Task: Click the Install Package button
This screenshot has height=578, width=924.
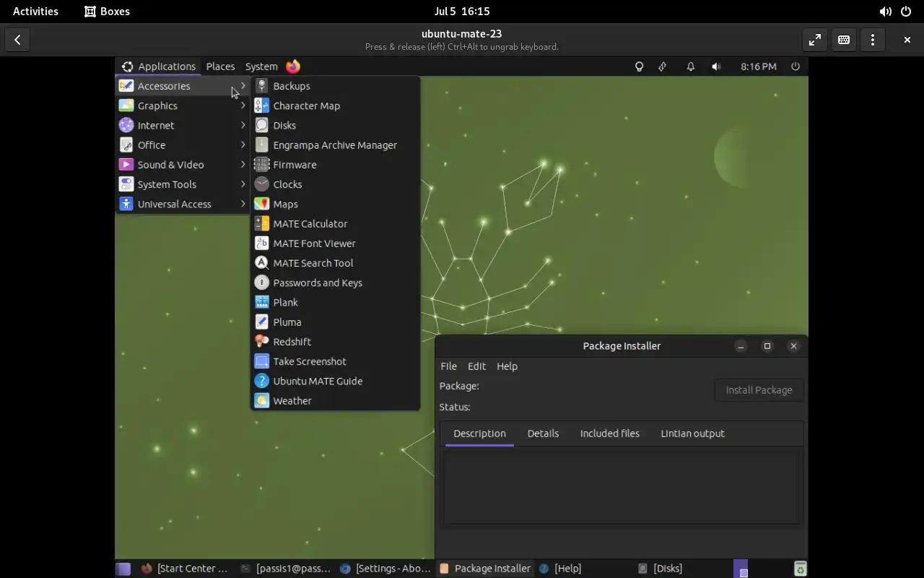Action: [x=759, y=390]
